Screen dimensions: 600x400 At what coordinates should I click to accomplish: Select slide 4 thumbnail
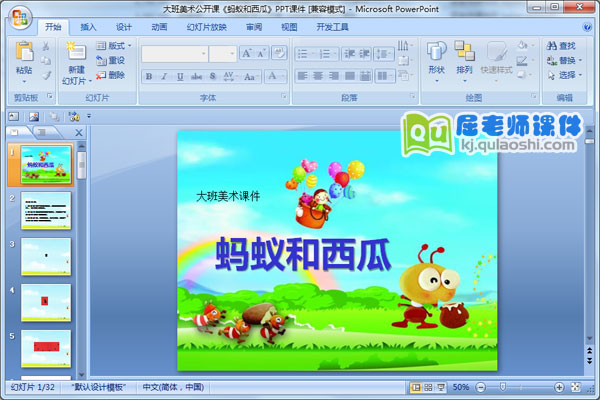(46, 302)
